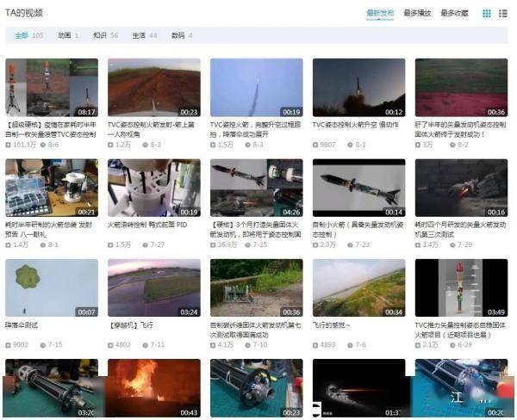The image size is (517, 420).
Task: Open title 自制小火箭（具备矢量发动机姿态控制）
Action: pyautogui.click(x=358, y=230)
